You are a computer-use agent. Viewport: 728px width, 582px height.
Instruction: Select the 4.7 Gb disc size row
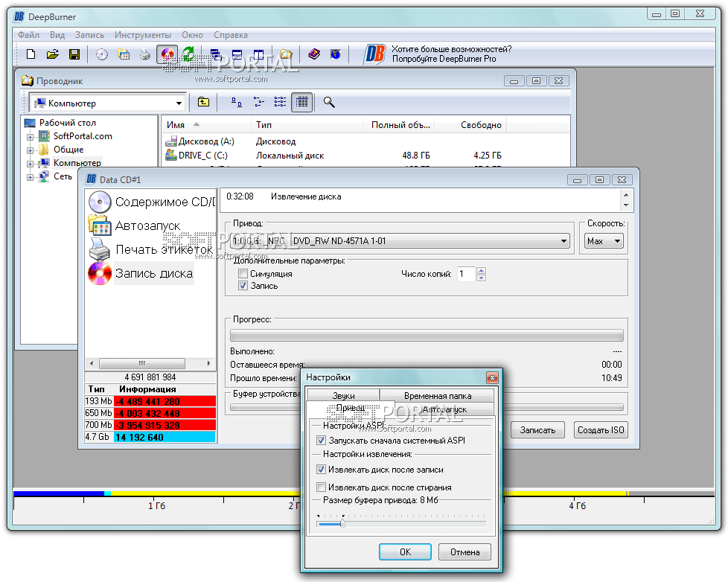pyautogui.click(x=150, y=437)
